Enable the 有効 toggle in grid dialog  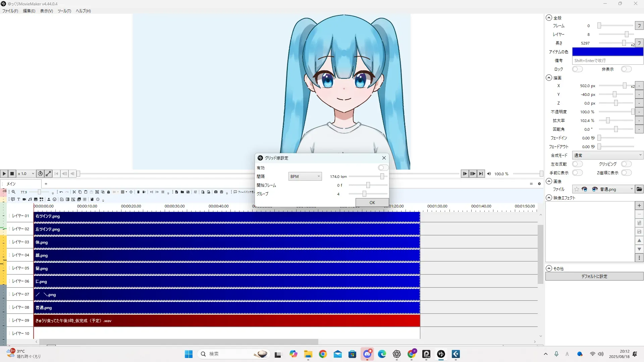coord(383,168)
